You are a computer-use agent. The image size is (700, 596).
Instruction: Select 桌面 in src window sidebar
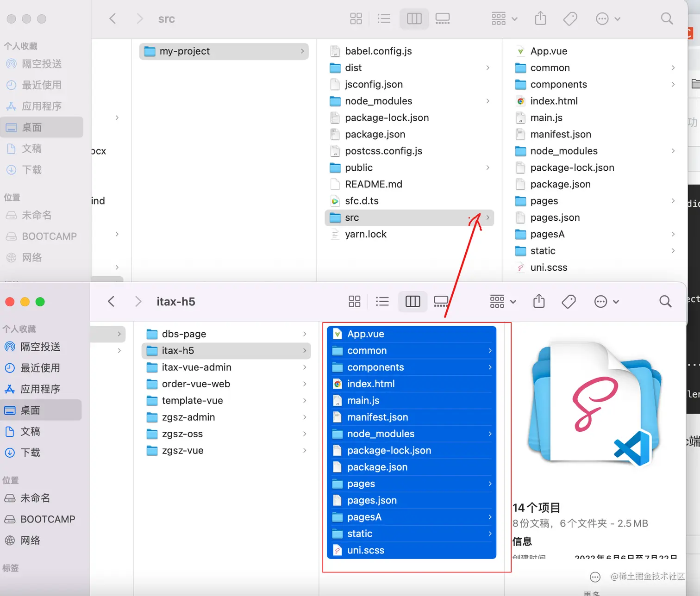[x=42, y=127]
